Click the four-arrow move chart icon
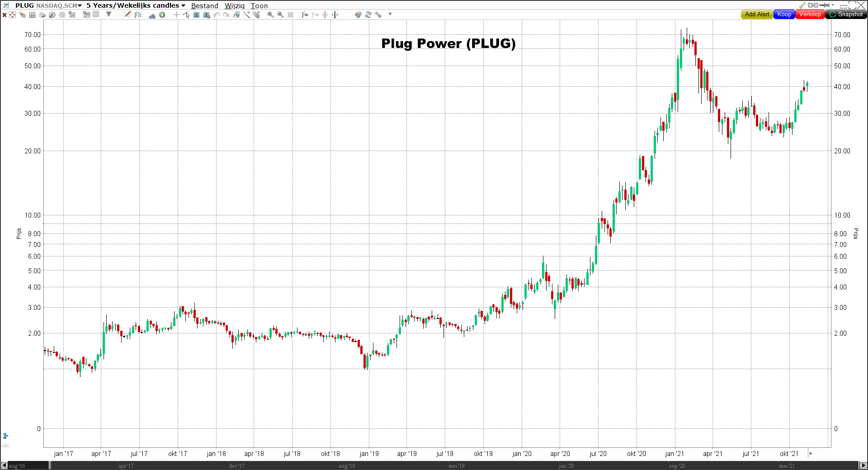868x470 pixels. tap(12, 14)
